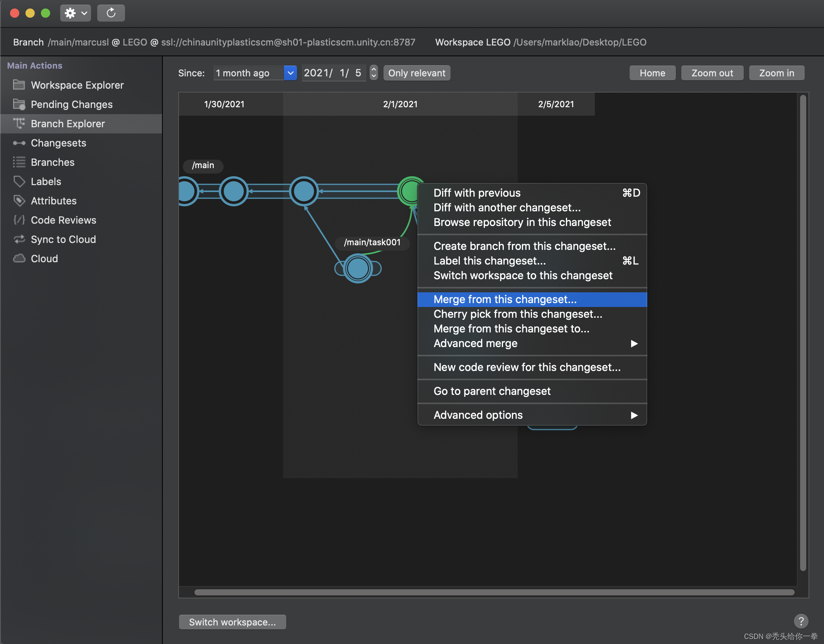
Task: Select the Pending Changes icon
Action: point(19,104)
